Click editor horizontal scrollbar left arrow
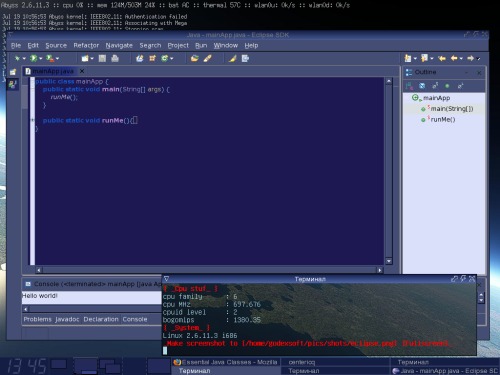 point(39,270)
